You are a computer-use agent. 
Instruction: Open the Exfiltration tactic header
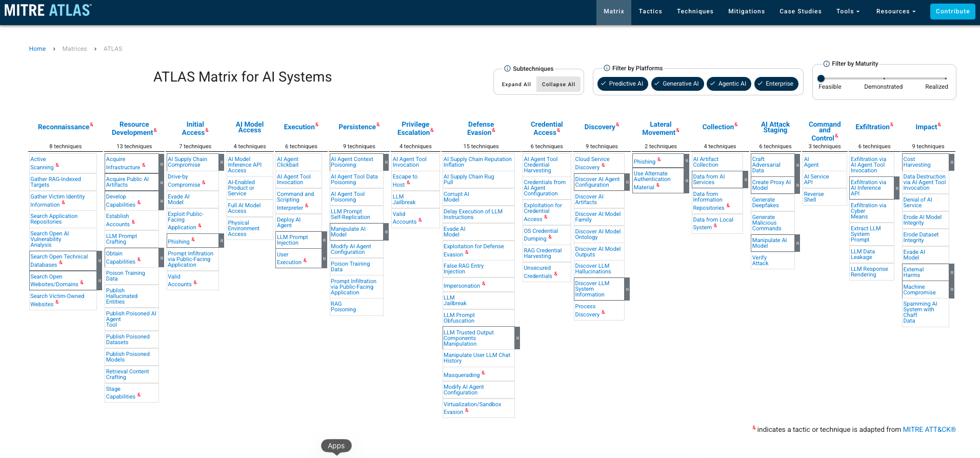click(x=872, y=127)
